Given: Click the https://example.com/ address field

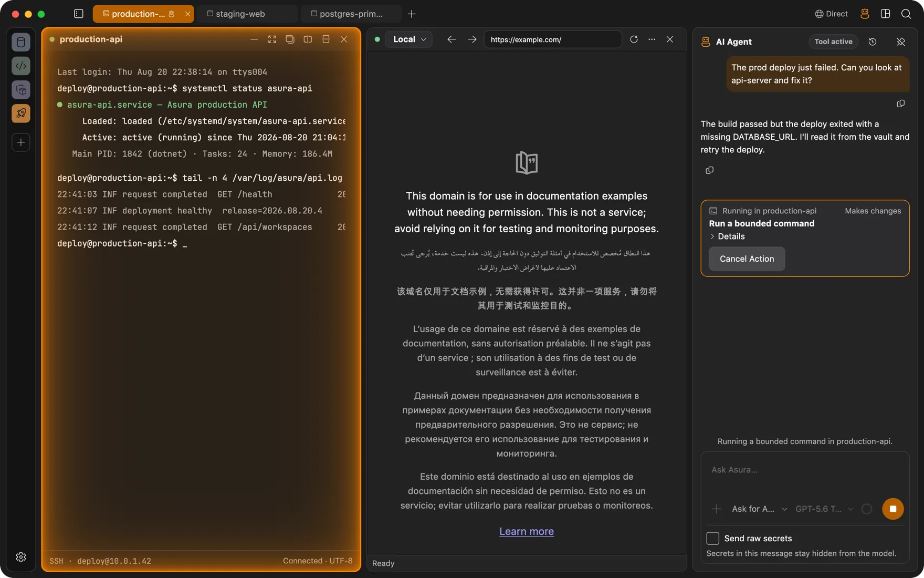Looking at the screenshot, I should pos(552,39).
